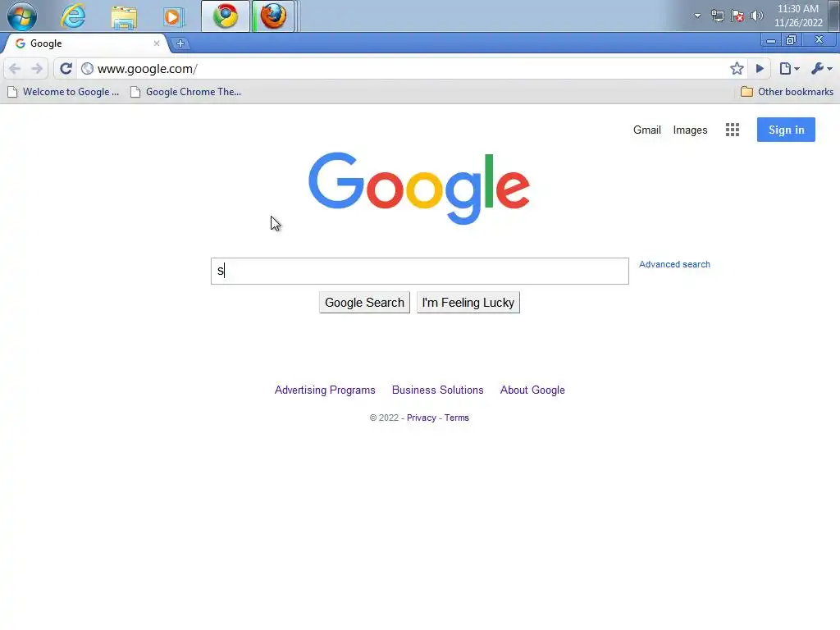840x630 pixels.
Task: Click inside the Google search box
Action: coord(419,271)
